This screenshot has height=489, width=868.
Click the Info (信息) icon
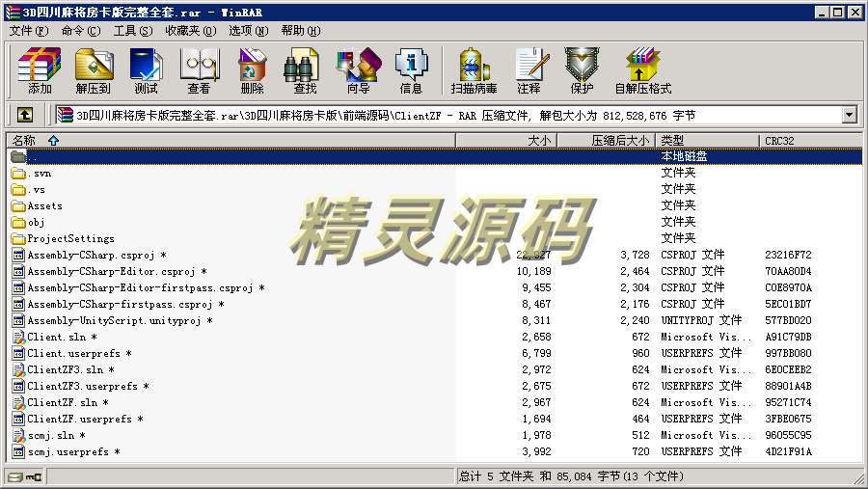(x=411, y=70)
